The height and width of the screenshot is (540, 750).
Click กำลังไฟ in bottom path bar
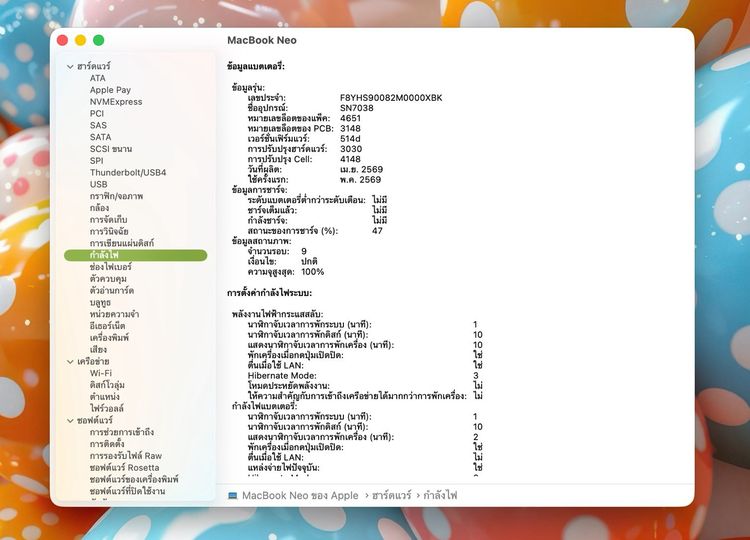[440, 496]
